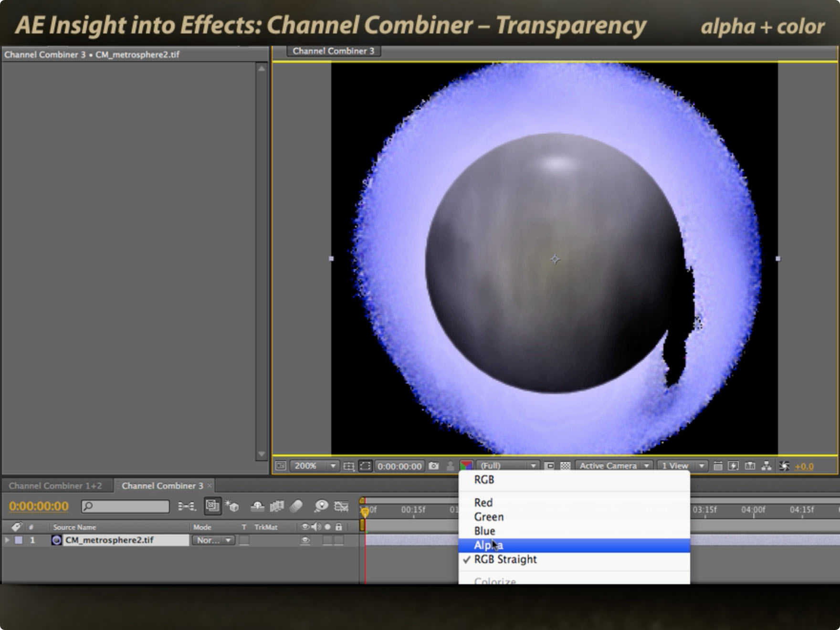840x630 pixels.
Task: Click the timeline layer search field
Action: (125, 506)
